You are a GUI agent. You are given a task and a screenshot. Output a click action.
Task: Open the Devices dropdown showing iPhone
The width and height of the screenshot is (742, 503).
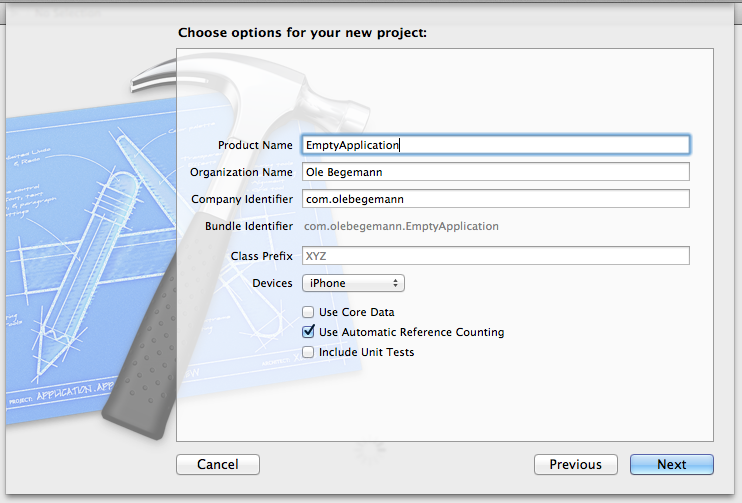coord(354,283)
